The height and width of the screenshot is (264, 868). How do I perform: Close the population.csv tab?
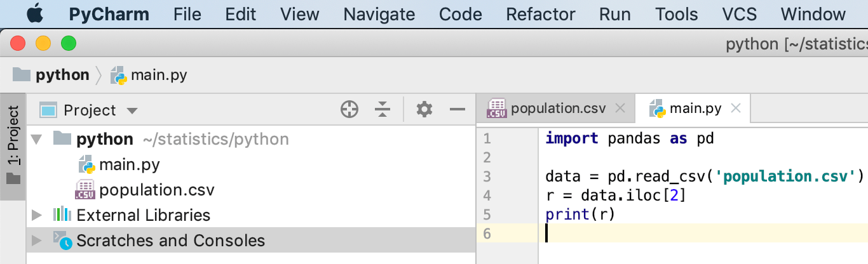(x=621, y=109)
